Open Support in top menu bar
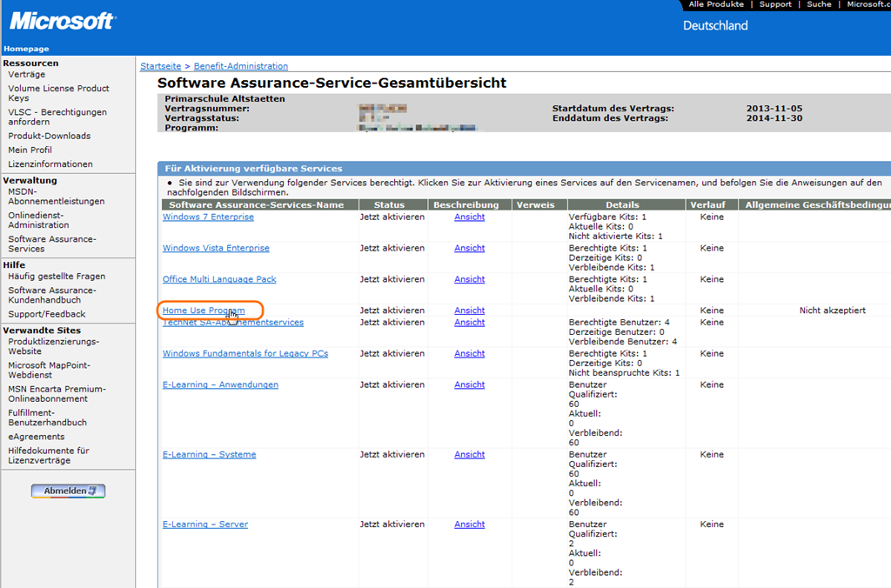 pyautogui.click(x=775, y=4)
